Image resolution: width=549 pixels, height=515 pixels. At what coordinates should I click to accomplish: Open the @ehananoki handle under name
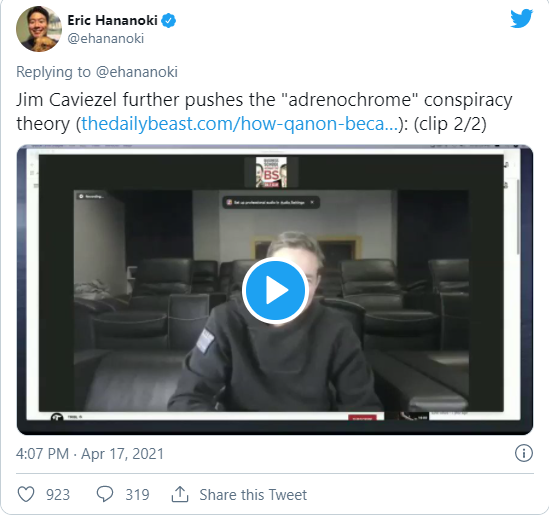[x=105, y=38]
